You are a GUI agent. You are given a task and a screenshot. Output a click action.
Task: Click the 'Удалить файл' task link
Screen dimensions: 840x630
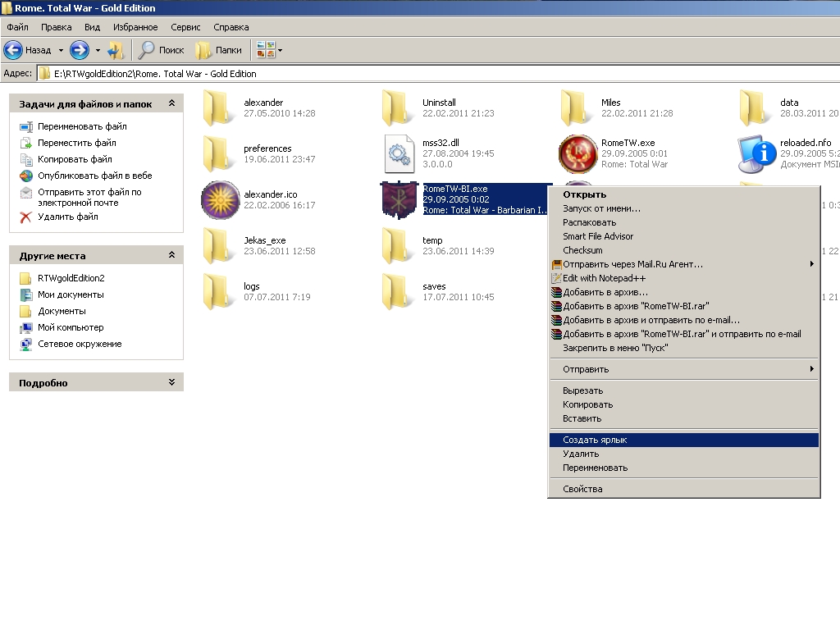click(67, 217)
